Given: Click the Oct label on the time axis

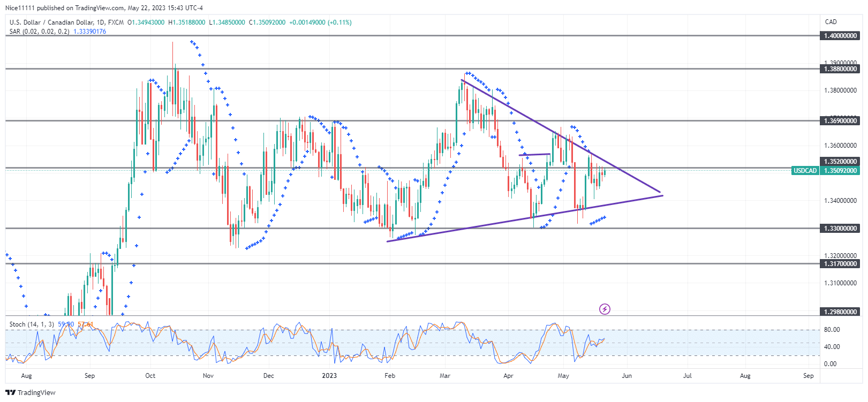Looking at the screenshot, I should tap(150, 376).
